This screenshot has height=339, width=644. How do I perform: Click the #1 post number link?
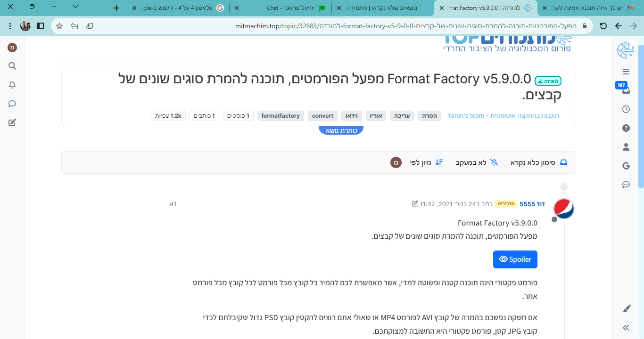(173, 204)
